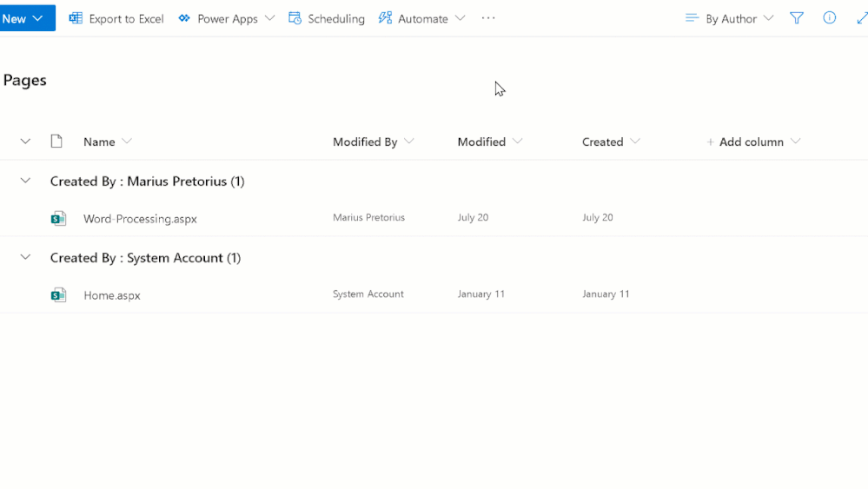This screenshot has height=489, width=868.
Task: Click the Export to Excel icon
Action: pos(76,18)
